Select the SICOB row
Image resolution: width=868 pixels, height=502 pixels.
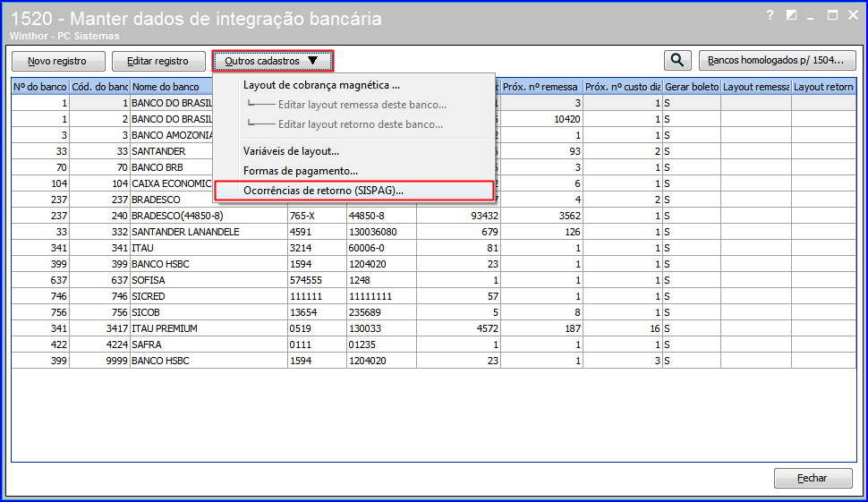point(434,312)
